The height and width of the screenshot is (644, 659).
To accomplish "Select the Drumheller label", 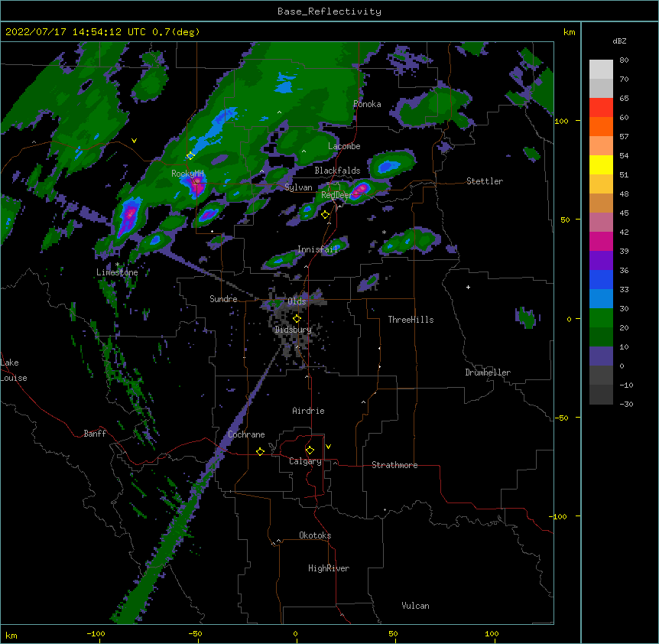I will (x=488, y=372).
